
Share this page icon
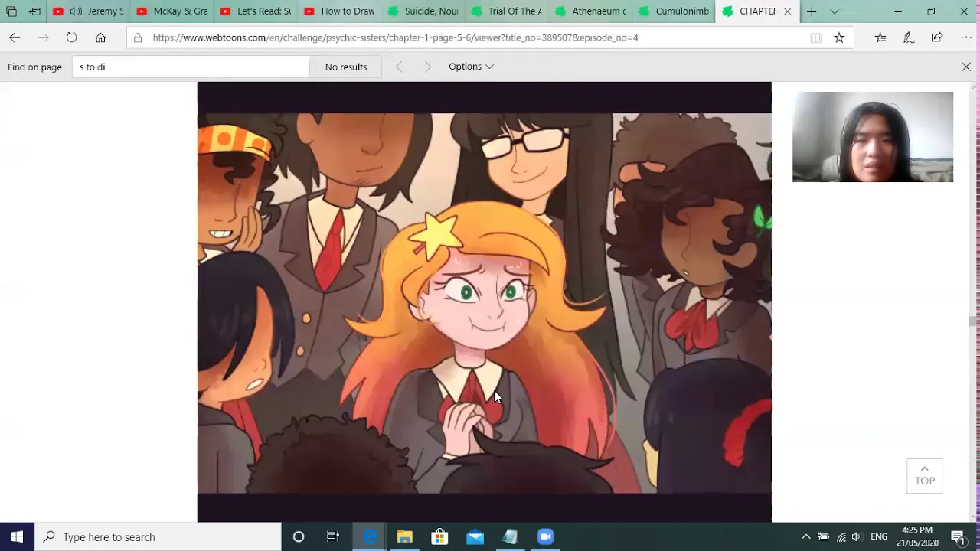937,37
